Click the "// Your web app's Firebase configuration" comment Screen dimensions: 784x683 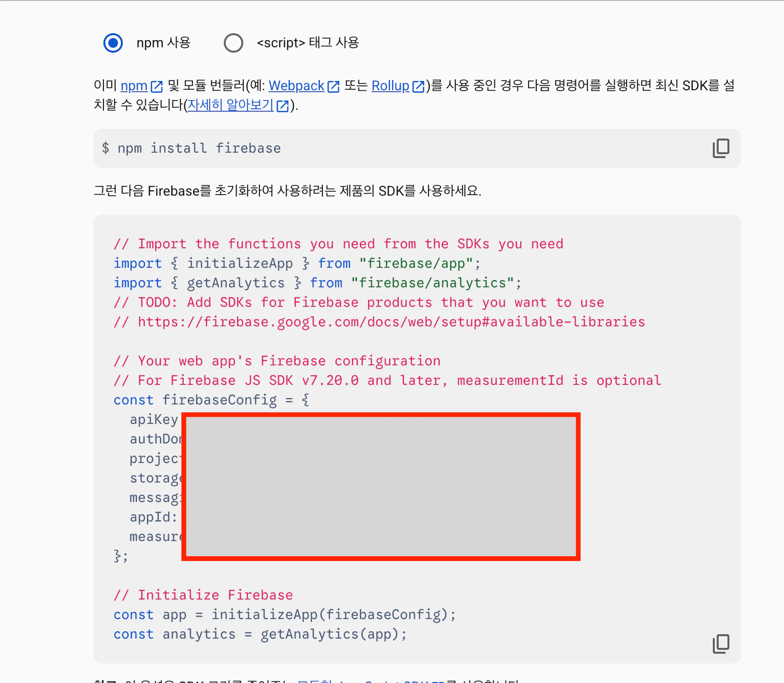tap(277, 361)
